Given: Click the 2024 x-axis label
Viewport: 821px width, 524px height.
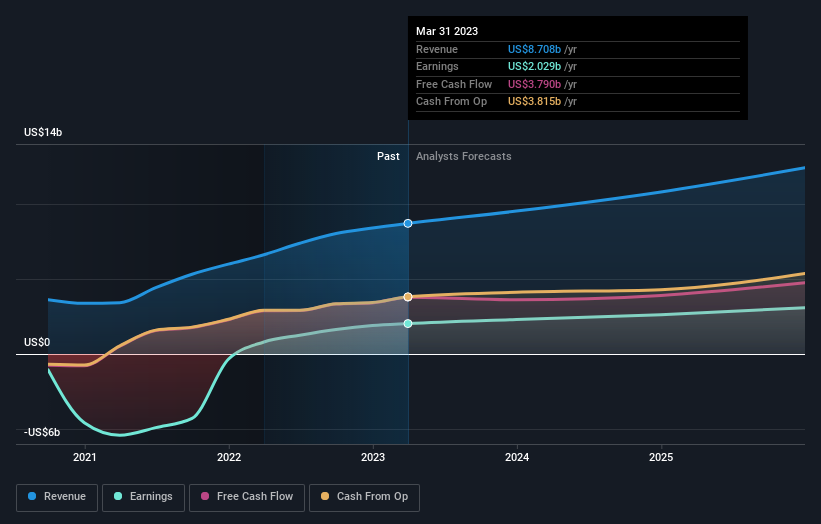Looking at the screenshot, I should [517, 457].
